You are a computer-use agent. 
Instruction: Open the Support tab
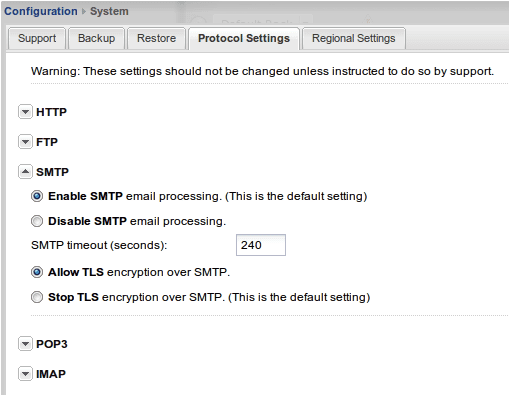[x=37, y=38]
